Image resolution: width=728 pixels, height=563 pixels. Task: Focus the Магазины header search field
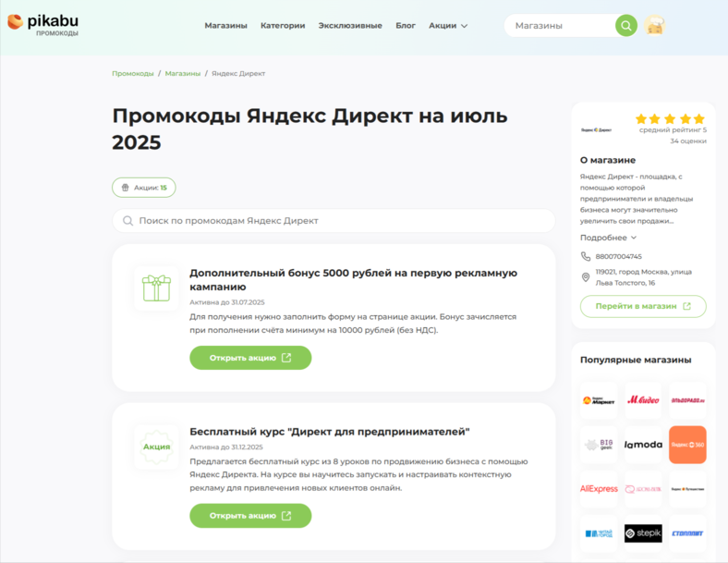click(x=560, y=26)
